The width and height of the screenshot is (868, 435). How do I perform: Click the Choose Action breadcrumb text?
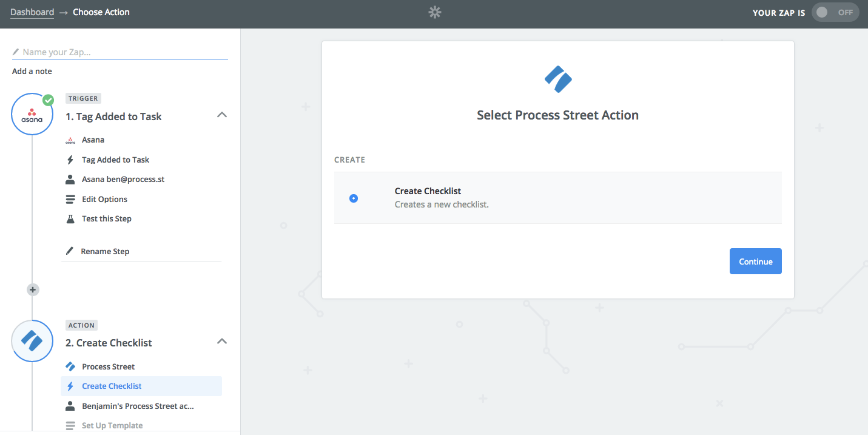point(101,12)
